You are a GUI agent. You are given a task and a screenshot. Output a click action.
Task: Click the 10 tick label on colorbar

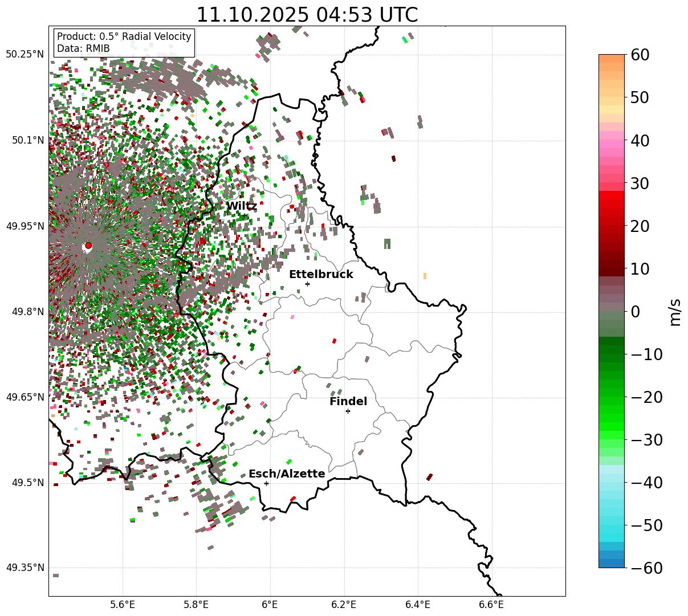[641, 269]
